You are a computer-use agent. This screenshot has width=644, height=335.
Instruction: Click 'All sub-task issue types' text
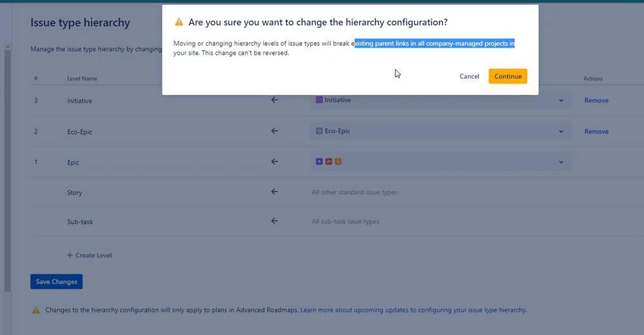[x=346, y=221]
